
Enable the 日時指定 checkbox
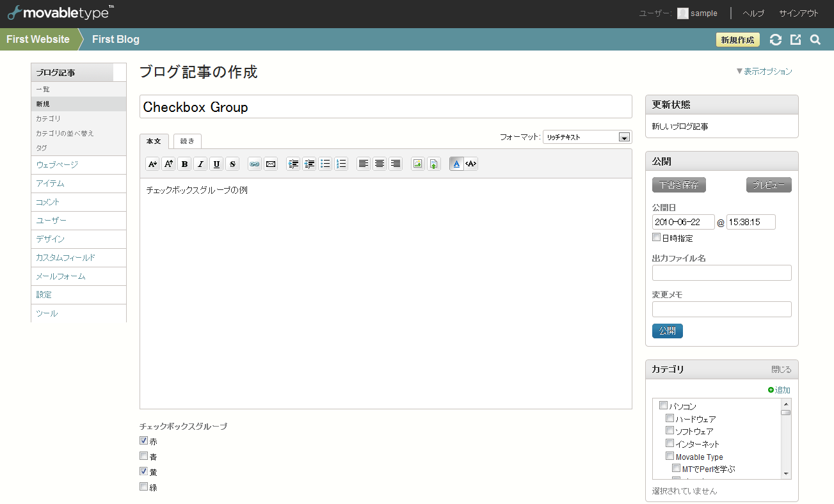(x=656, y=237)
